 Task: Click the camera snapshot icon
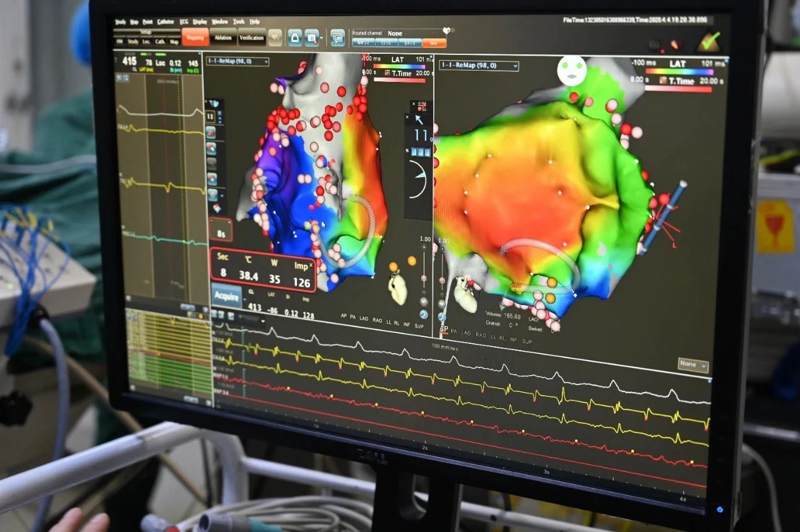point(311,38)
